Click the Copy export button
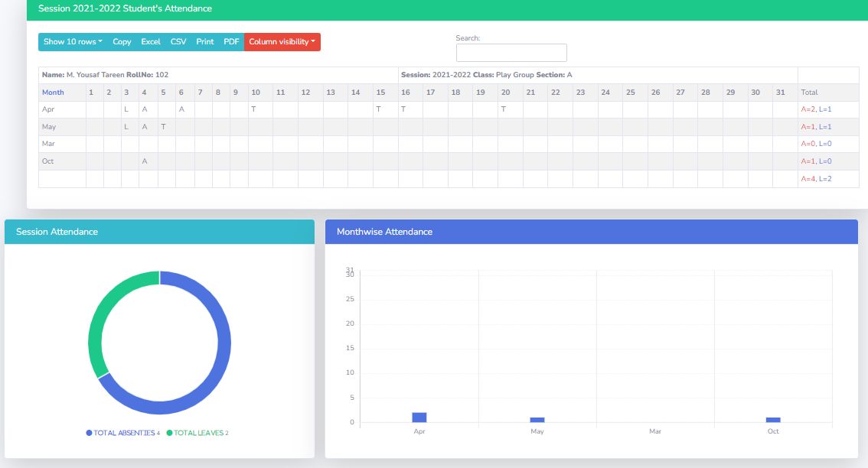Image resolution: width=868 pixels, height=468 pixels. pos(122,42)
